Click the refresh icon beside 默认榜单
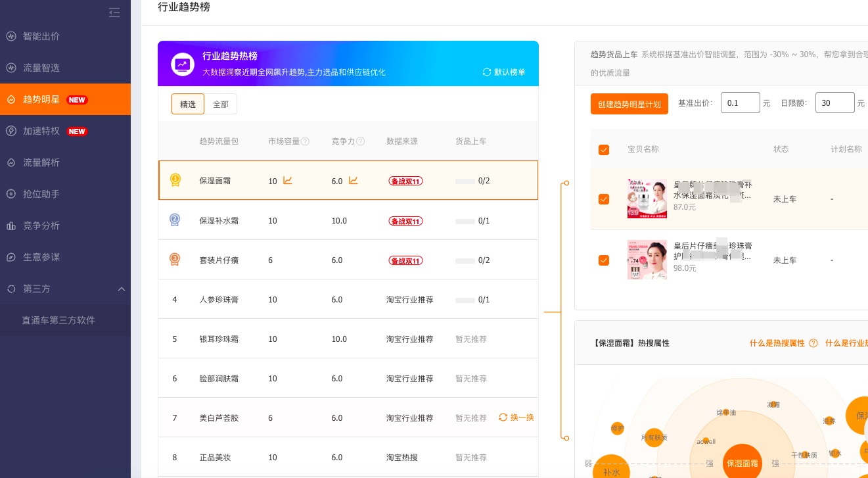 point(486,72)
